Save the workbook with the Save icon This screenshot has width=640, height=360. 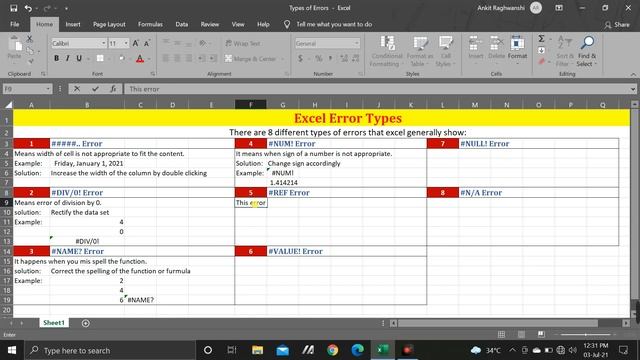point(13,8)
